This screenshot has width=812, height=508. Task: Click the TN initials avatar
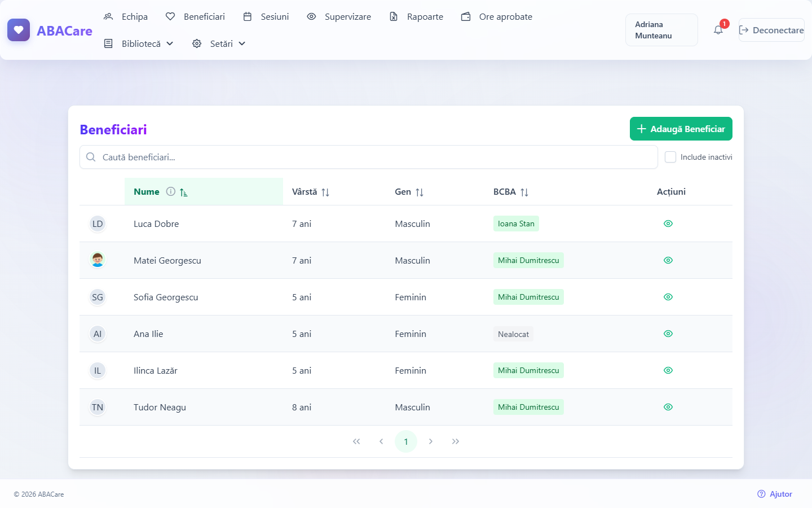click(x=98, y=407)
